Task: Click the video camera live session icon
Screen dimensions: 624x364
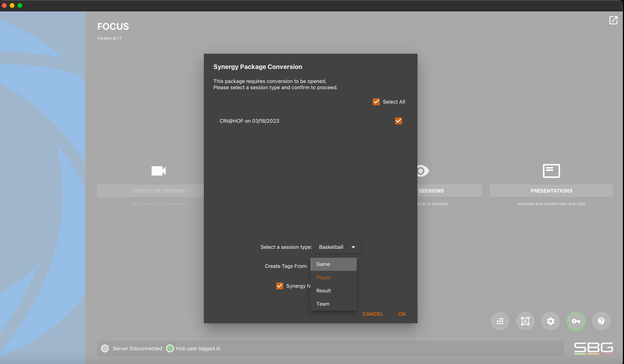Action: point(159,171)
